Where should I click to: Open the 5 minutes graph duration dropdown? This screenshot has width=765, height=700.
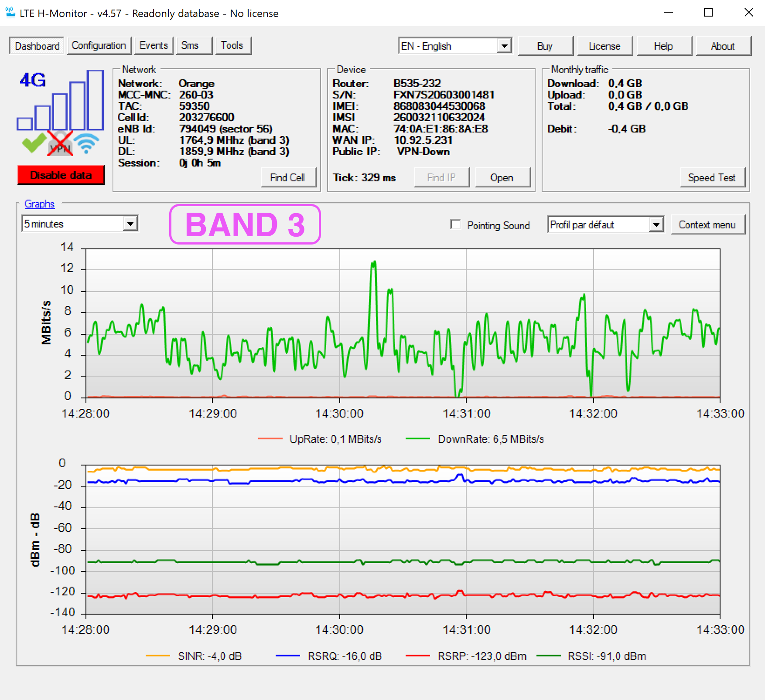pyautogui.click(x=79, y=224)
